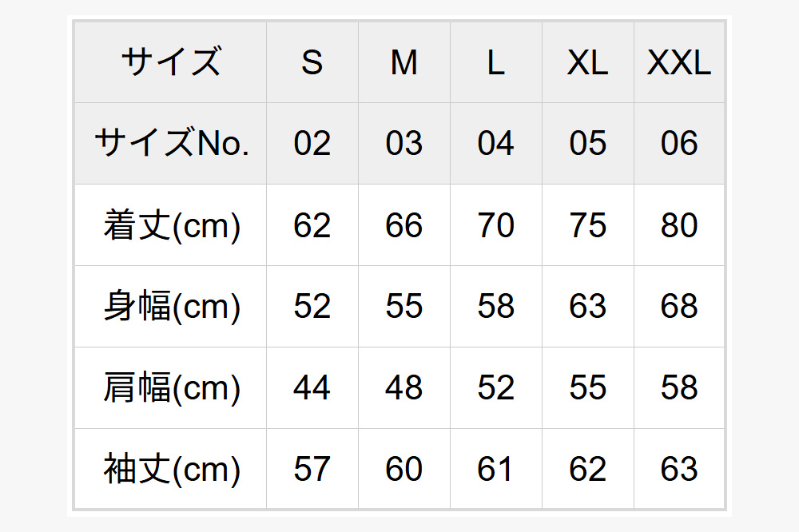799x532 pixels.
Task: Select the 袖丈 value 57 cell
Action: click(x=312, y=470)
